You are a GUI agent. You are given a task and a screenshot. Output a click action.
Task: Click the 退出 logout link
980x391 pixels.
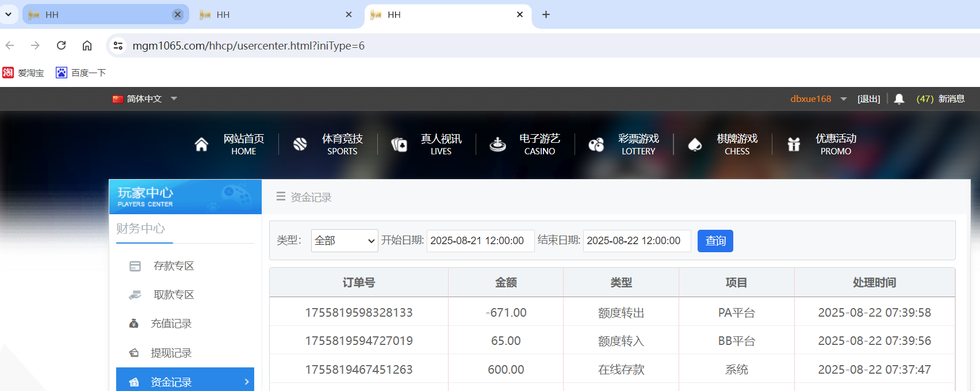tap(868, 99)
